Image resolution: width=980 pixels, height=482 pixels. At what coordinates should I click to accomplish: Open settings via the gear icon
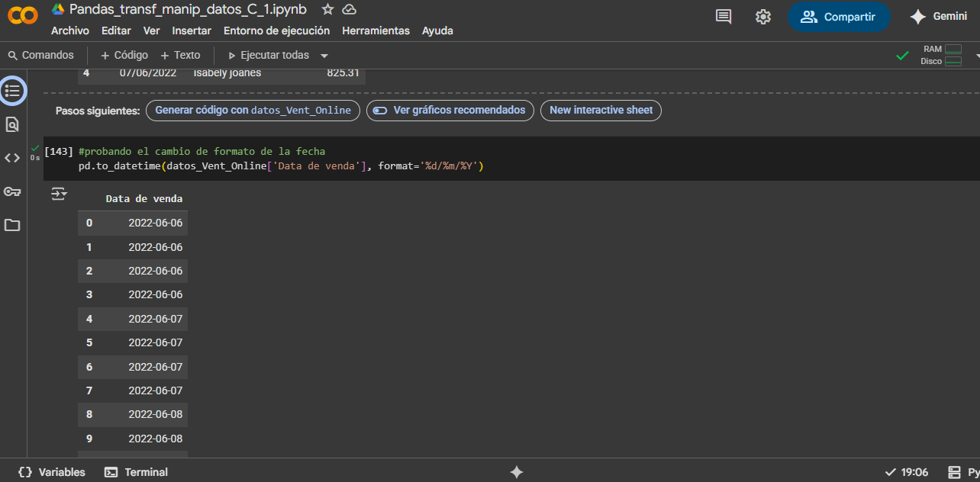point(762,17)
